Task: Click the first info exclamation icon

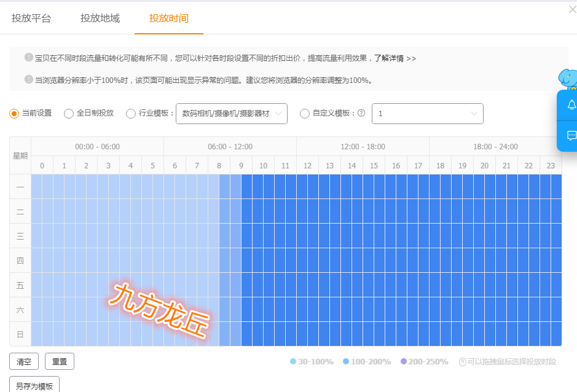Action: (29, 57)
